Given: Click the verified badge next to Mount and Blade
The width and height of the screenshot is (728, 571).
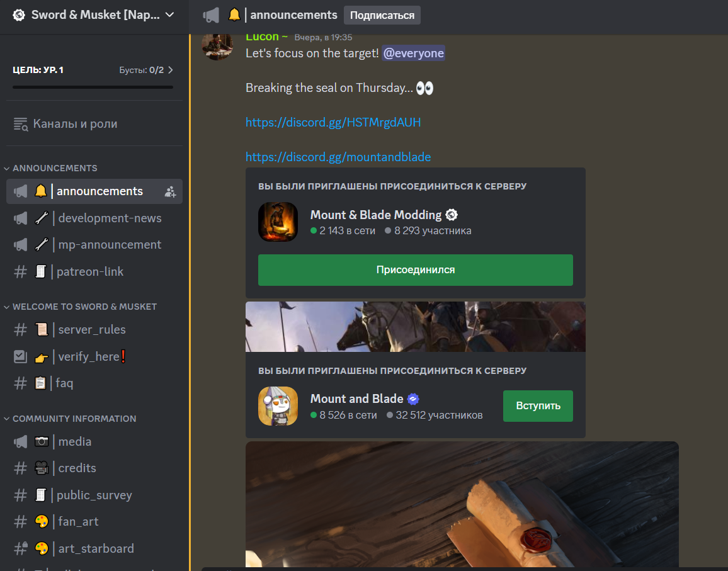Looking at the screenshot, I should (413, 399).
